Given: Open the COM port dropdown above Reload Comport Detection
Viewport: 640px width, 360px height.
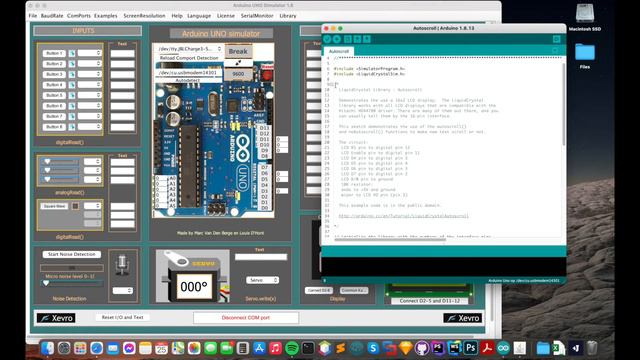Looking at the screenshot, I should [x=189, y=49].
